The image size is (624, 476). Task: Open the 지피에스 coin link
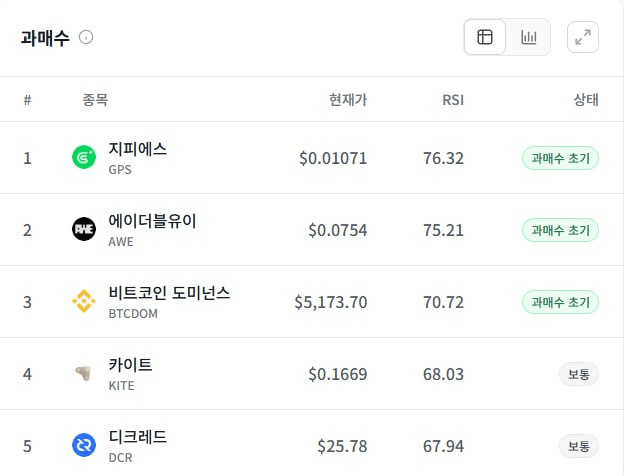coord(137,149)
